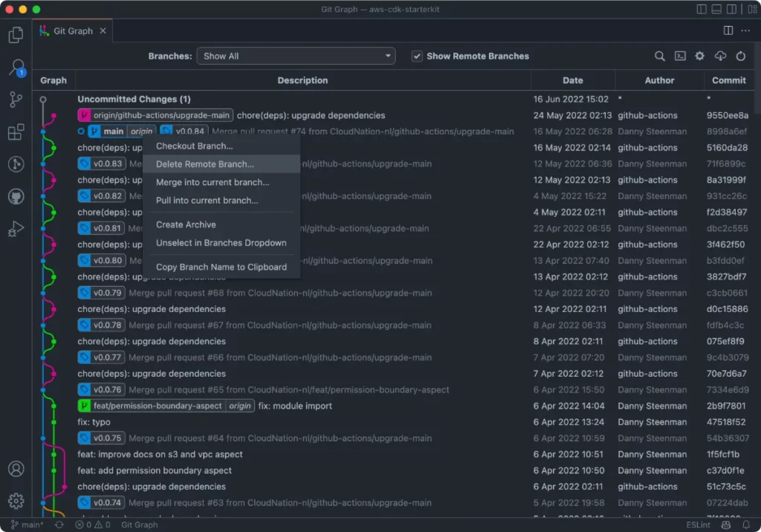Screen dimensions: 761x532
Task: Choose 'Delete Remote Branch...' from context menu
Action: click(205, 164)
